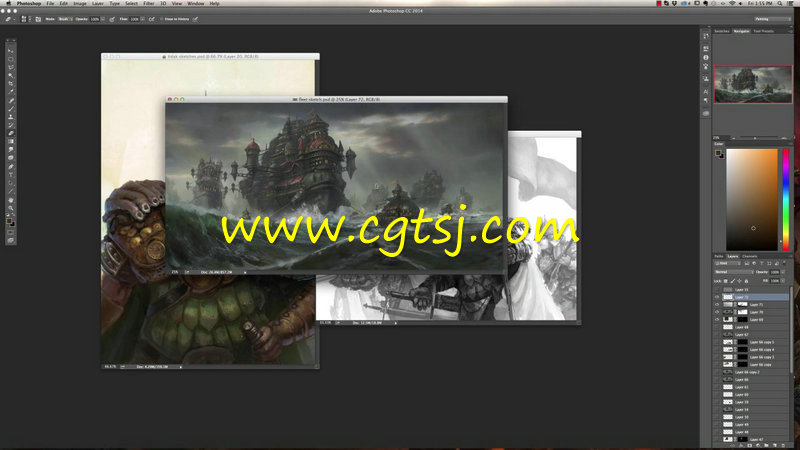Open the layer blend mode Normal dropdown

[734, 272]
